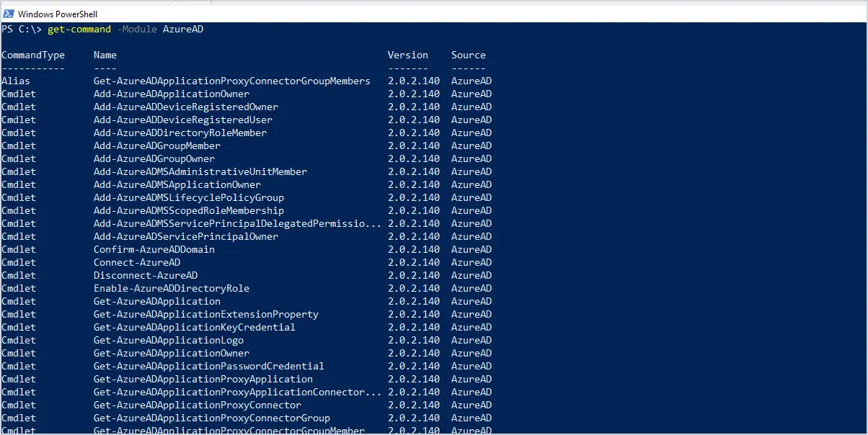Click the Source column header

click(469, 55)
